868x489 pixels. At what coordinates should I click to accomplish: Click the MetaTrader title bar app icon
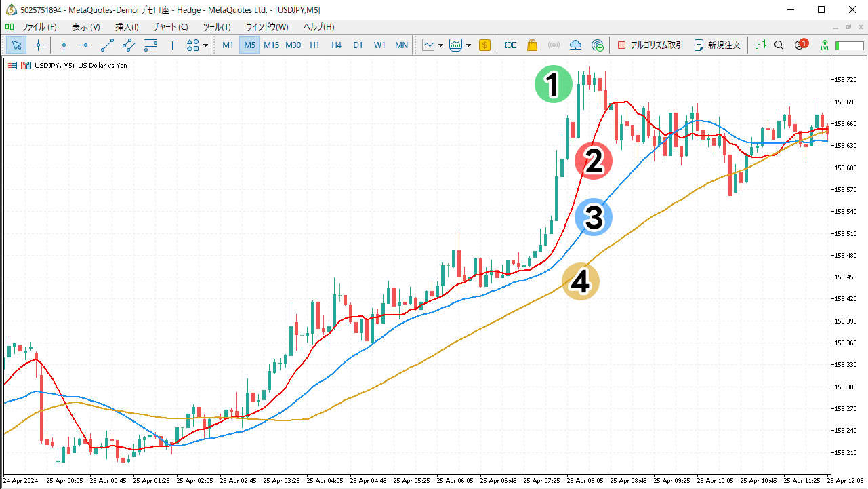click(x=10, y=9)
